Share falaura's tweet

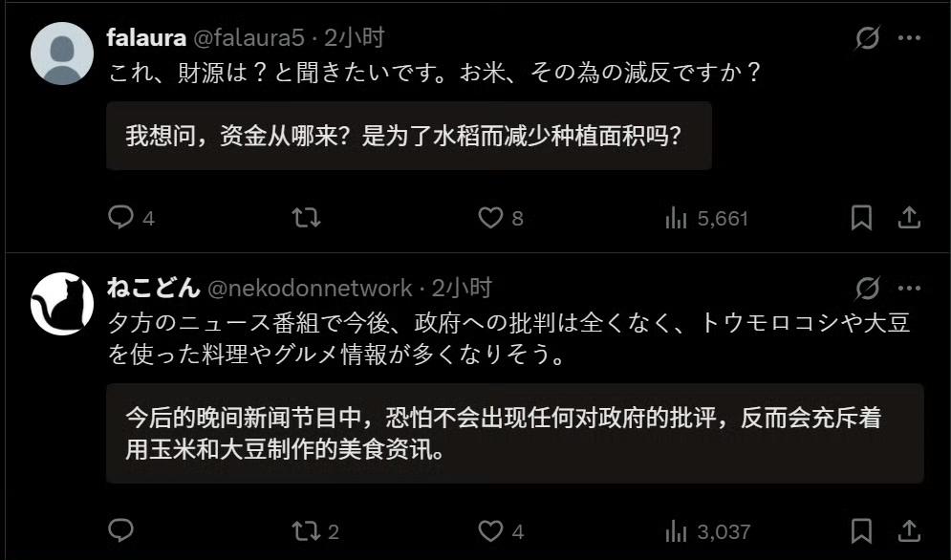[909, 217]
